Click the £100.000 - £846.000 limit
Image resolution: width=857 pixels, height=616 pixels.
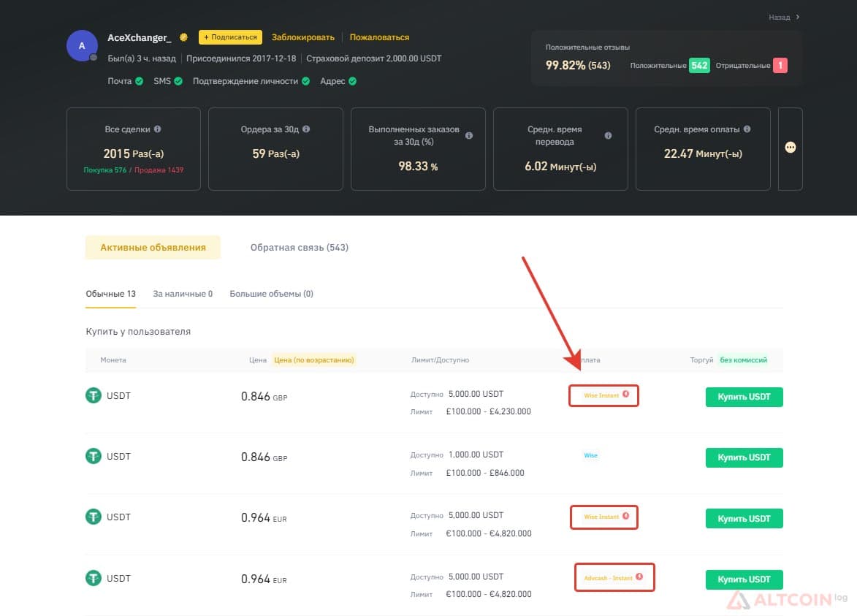[485, 473]
